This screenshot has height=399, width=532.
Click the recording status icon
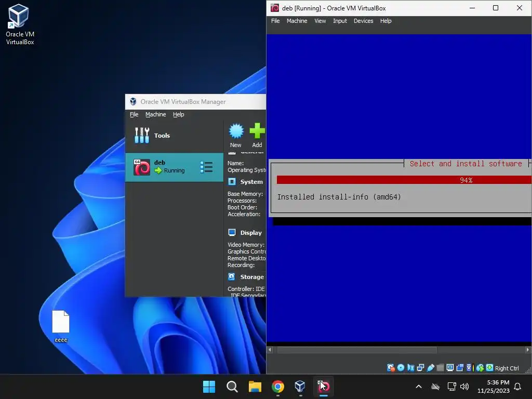click(x=460, y=368)
